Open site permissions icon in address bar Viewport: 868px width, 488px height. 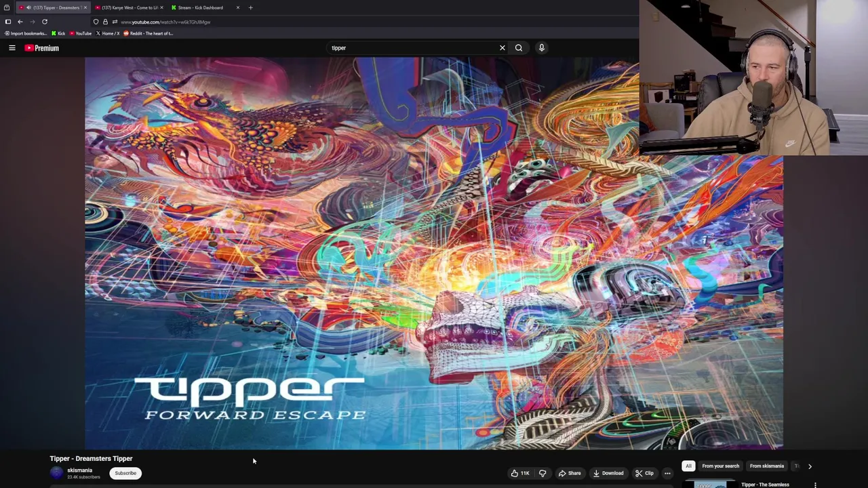pos(115,22)
